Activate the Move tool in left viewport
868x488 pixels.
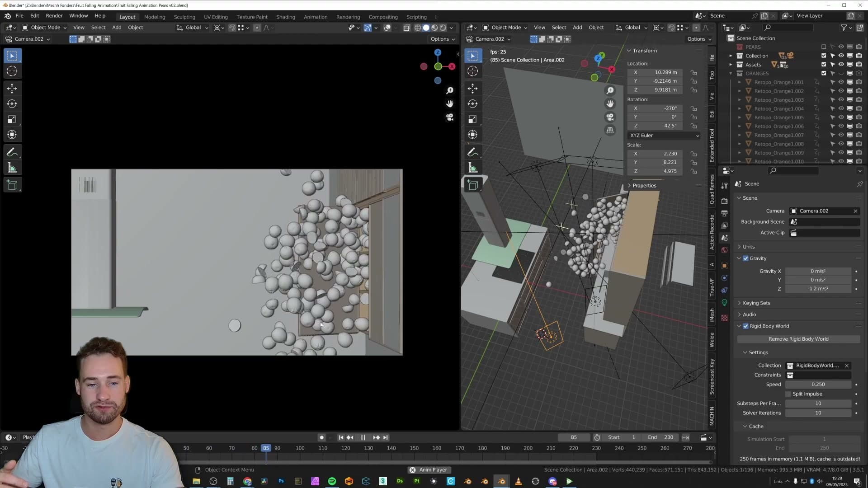[x=12, y=88]
